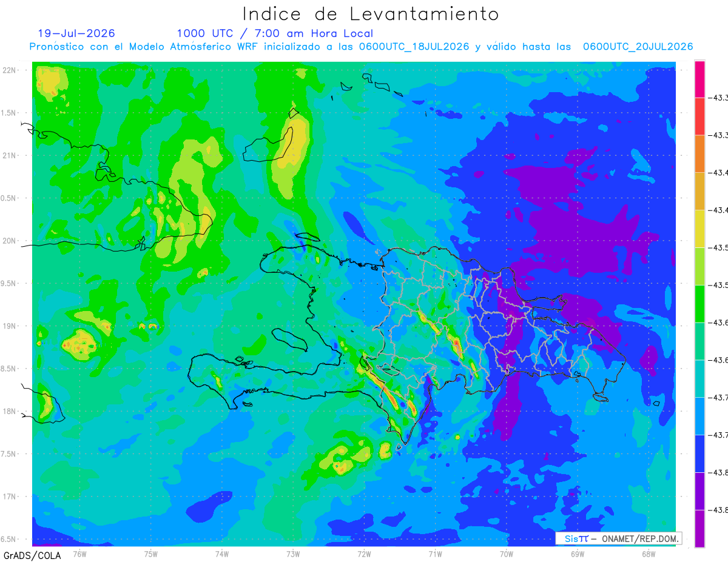Viewport: 728px width, 562px height.
Task: Click the '19N' latitude label
Action: (9, 326)
